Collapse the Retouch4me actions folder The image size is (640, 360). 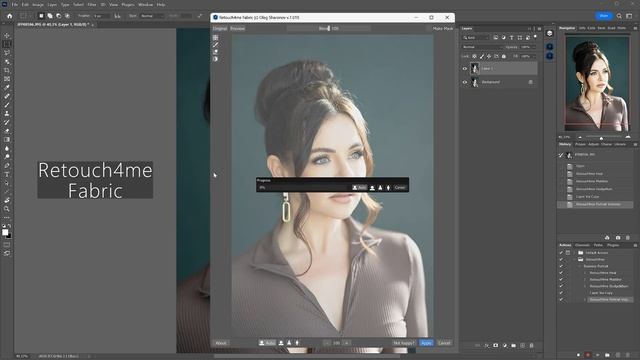click(x=574, y=259)
